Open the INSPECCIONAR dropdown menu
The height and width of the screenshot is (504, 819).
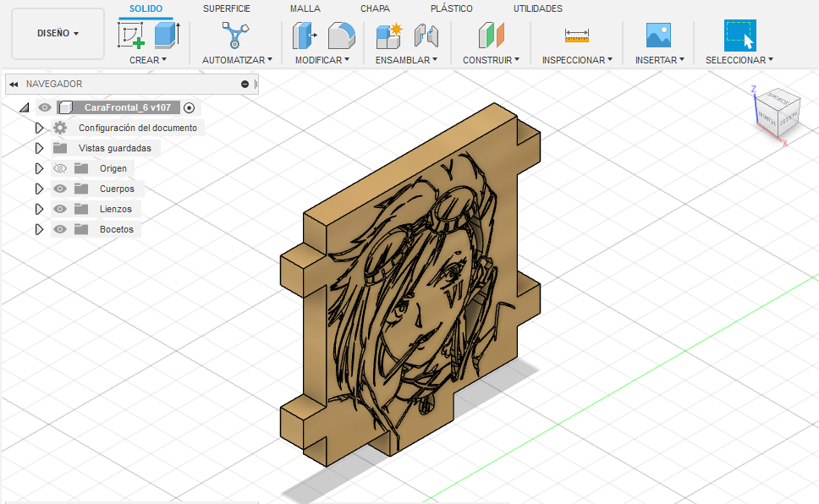(x=577, y=60)
